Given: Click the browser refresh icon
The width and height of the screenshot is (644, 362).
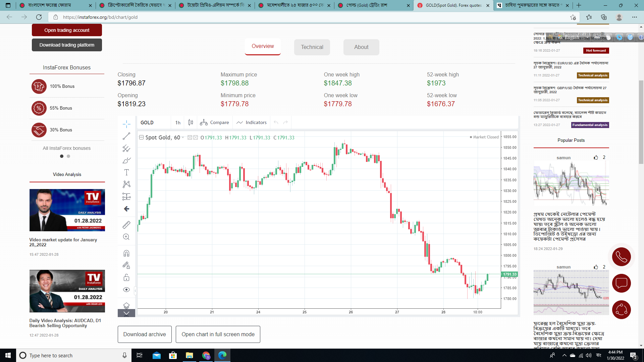Looking at the screenshot, I should (x=39, y=17).
